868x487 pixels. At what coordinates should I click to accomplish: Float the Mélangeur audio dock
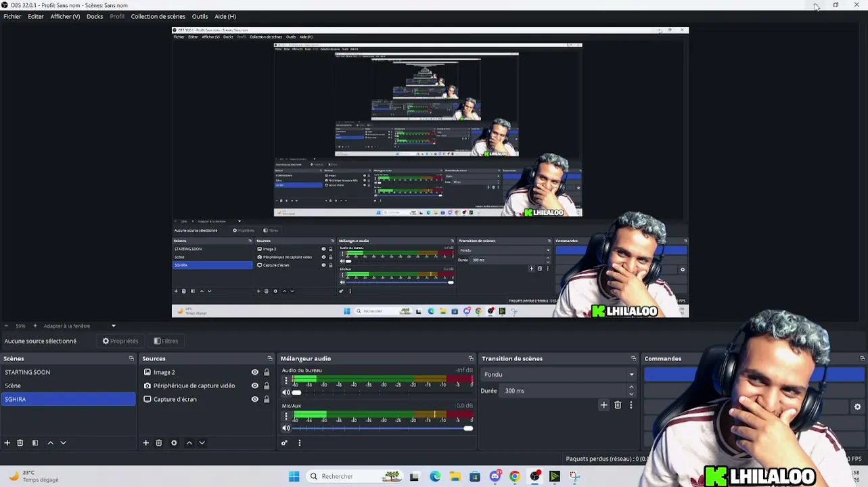(471, 358)
